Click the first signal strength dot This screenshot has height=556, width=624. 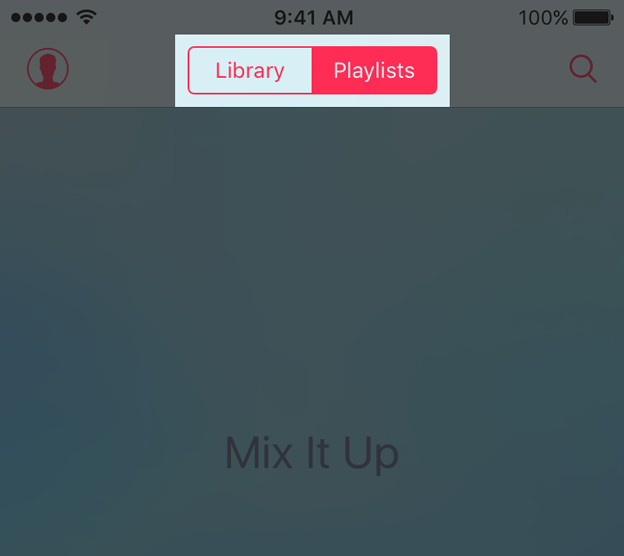(16, 18)
